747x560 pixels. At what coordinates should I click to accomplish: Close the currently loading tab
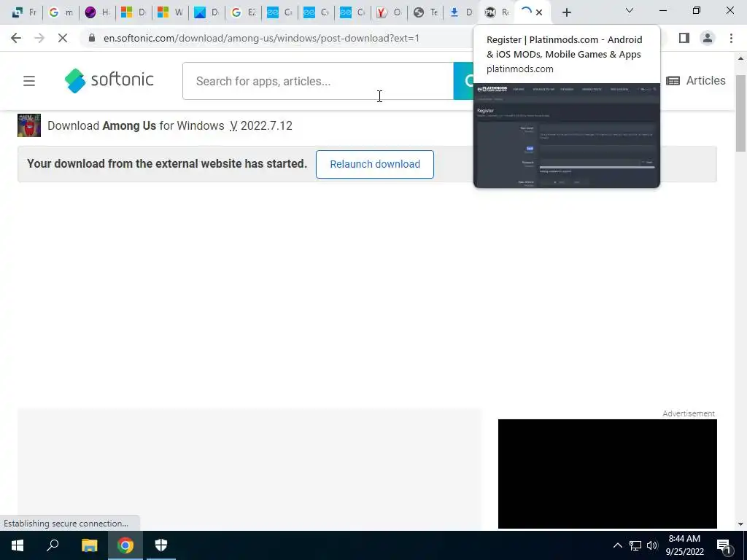pyautogui.click(x=539, y=12)
